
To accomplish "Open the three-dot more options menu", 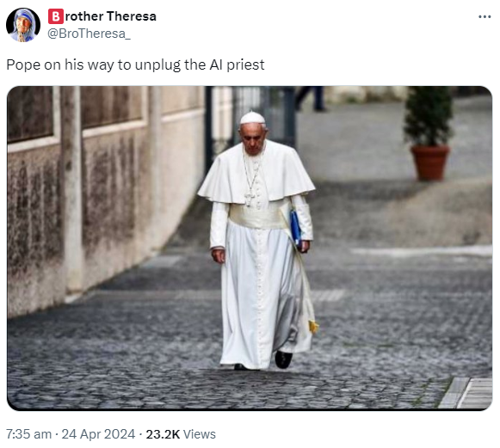I will (x=485, y=16).
